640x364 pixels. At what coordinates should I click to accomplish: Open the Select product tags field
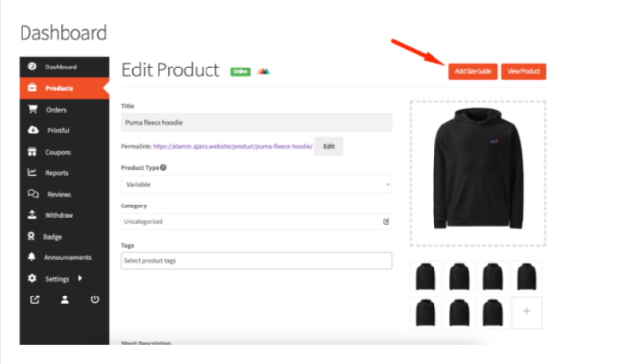tap(256, 261)
